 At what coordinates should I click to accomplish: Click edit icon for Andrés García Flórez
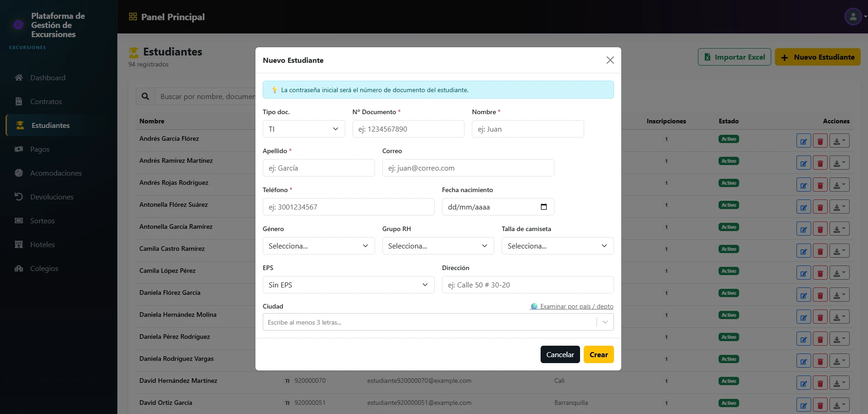(x=803, y=141)
